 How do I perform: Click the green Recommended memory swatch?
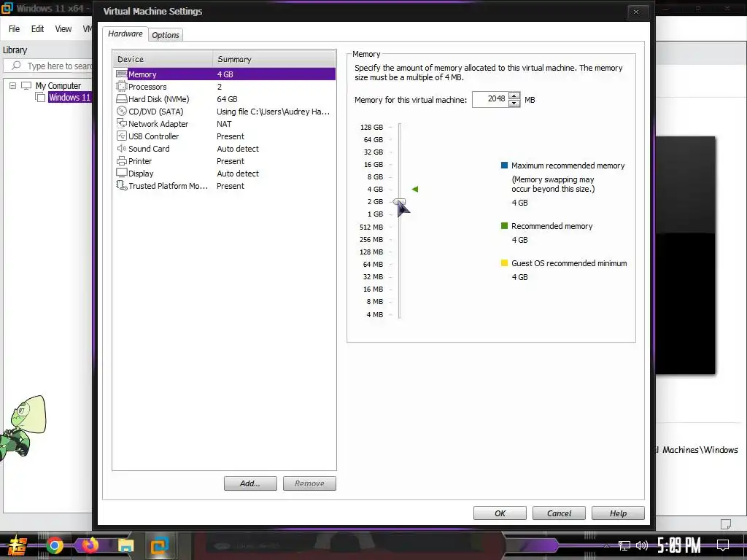pyautogui.click(x=505, y=226)
